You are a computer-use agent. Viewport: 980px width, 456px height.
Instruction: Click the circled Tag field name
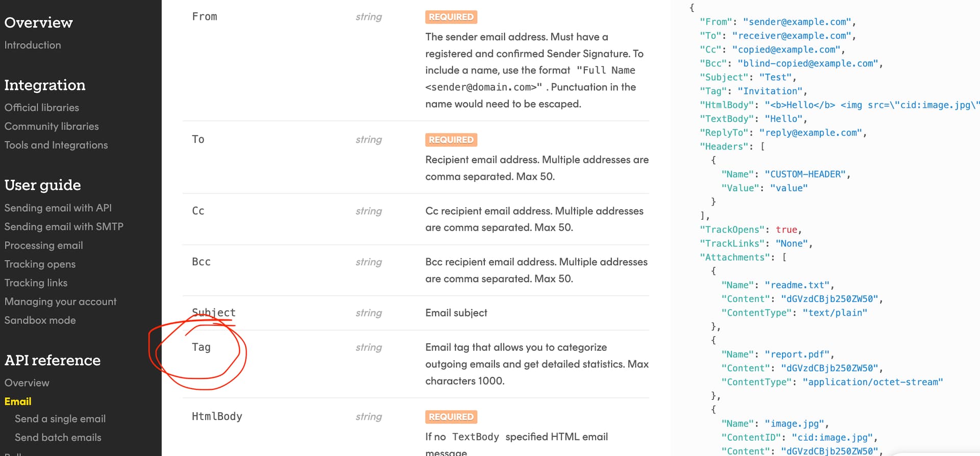201,347
